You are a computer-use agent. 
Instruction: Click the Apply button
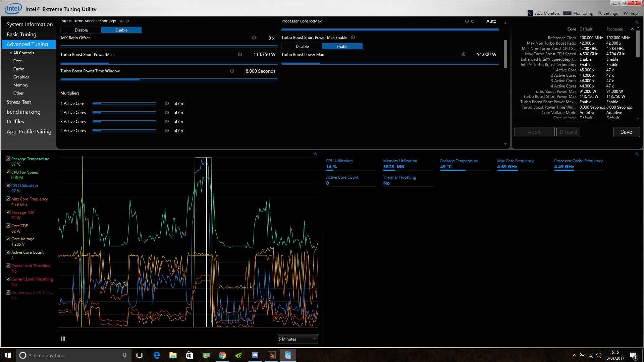534,132
